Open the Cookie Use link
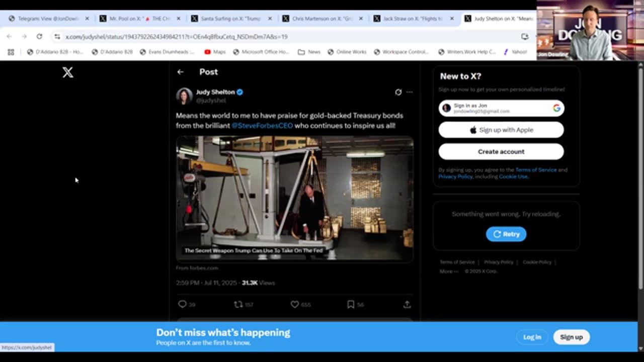The height and width of the screenshot is (362, 644). pos(513,176)
